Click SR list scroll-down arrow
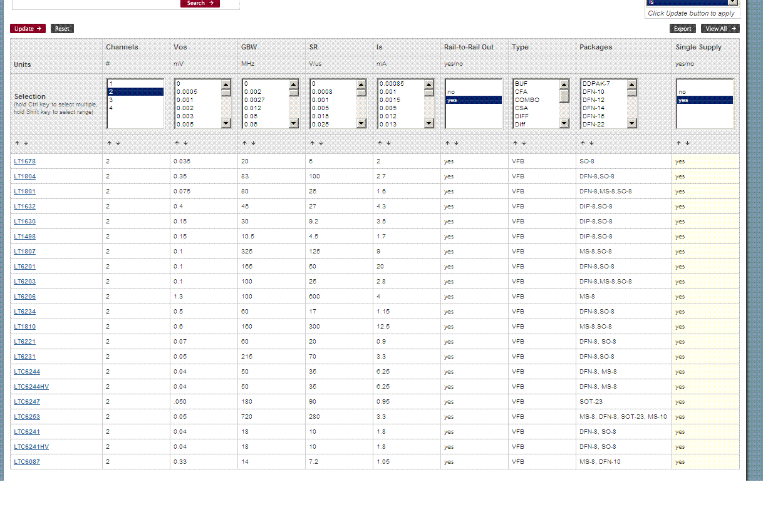 361,123
